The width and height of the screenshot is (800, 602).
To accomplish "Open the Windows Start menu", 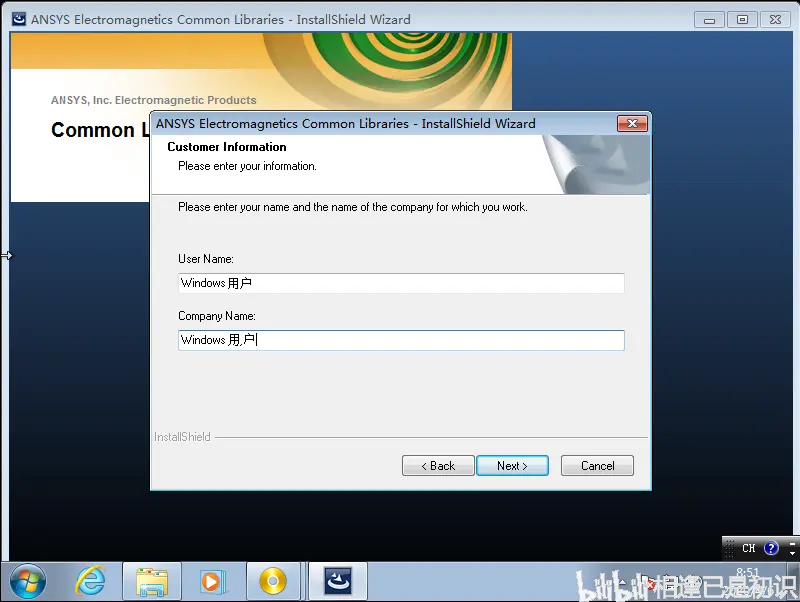I will coord(28,582).
